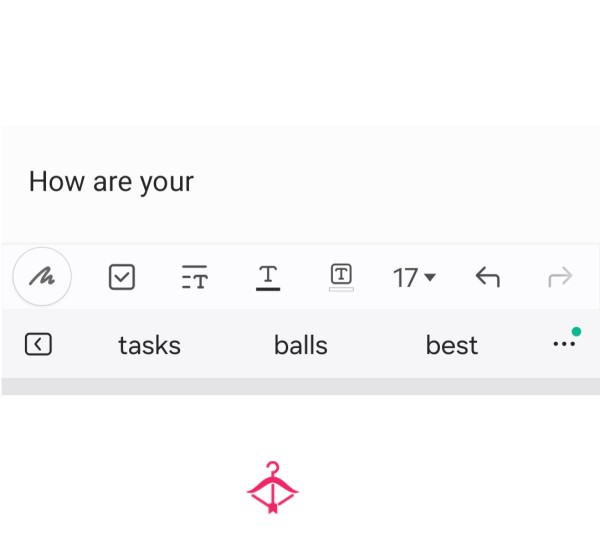Insert a checklist checkbox item

point(122,277)
